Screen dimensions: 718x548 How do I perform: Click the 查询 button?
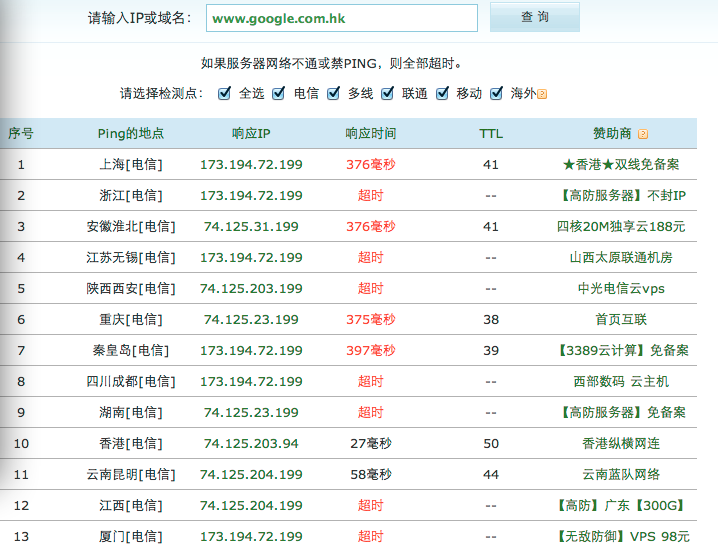click(x=535, y=17)
